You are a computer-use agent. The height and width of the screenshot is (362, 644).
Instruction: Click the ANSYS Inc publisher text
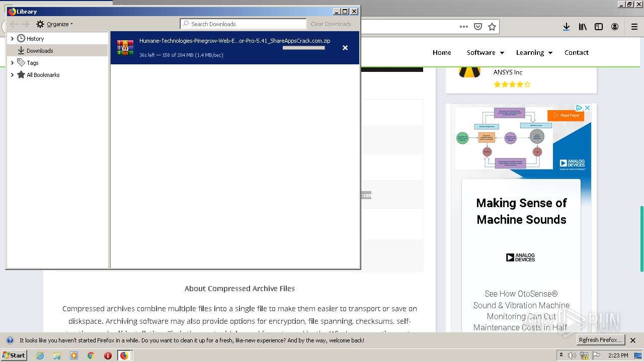[508, 72]
